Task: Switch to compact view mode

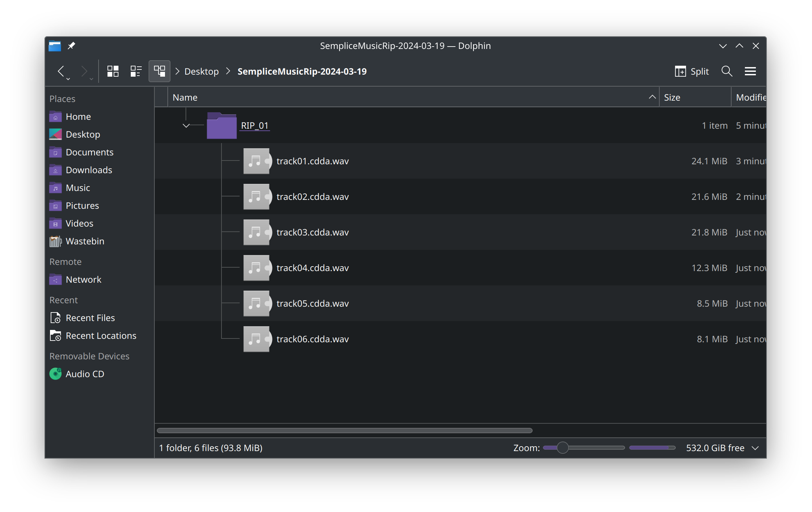Action: click(x=136, y=71)
